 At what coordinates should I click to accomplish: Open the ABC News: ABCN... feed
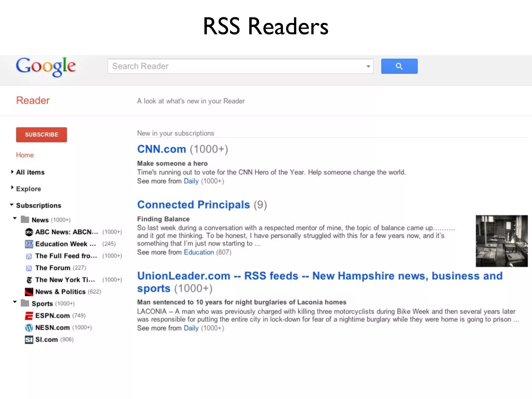pyautogui.click(x=67, y=232)
